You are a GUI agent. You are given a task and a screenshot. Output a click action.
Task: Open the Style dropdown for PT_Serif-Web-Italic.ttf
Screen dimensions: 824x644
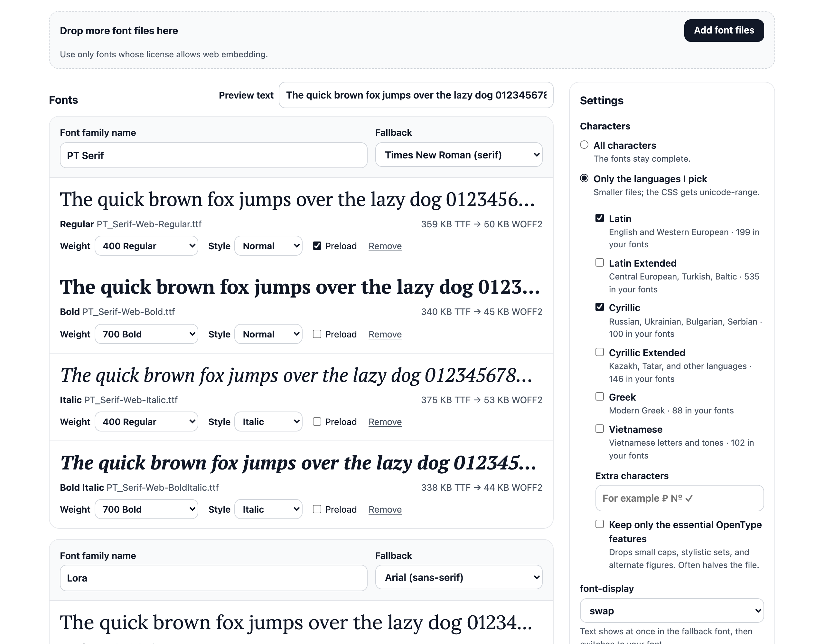(268, 421)
